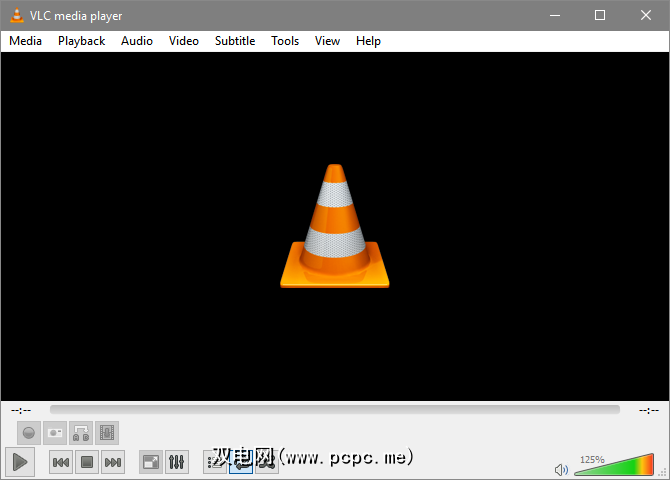Expand the Subtitle menu

[x=235, y=41]
